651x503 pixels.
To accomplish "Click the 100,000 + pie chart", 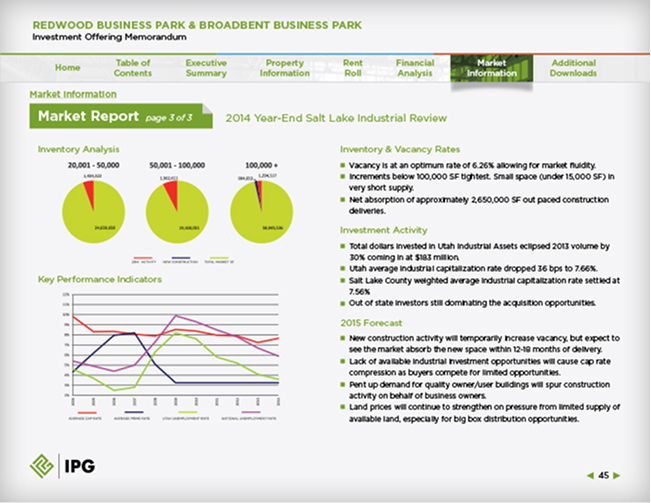I will (x=262, y=212).
